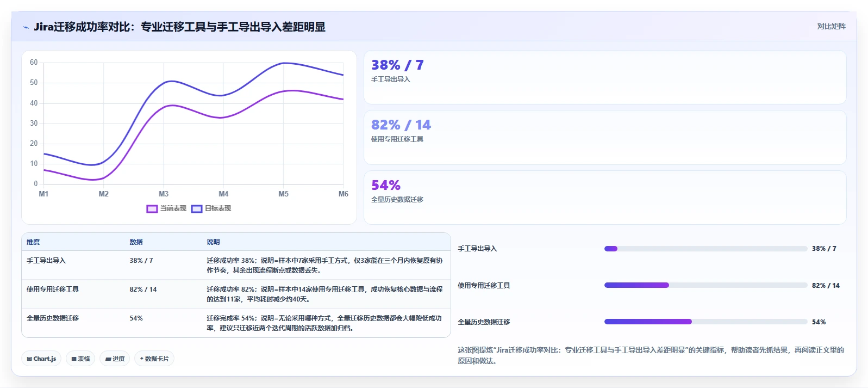Toggle the 目标表现 legend swatch

point(197,208)
